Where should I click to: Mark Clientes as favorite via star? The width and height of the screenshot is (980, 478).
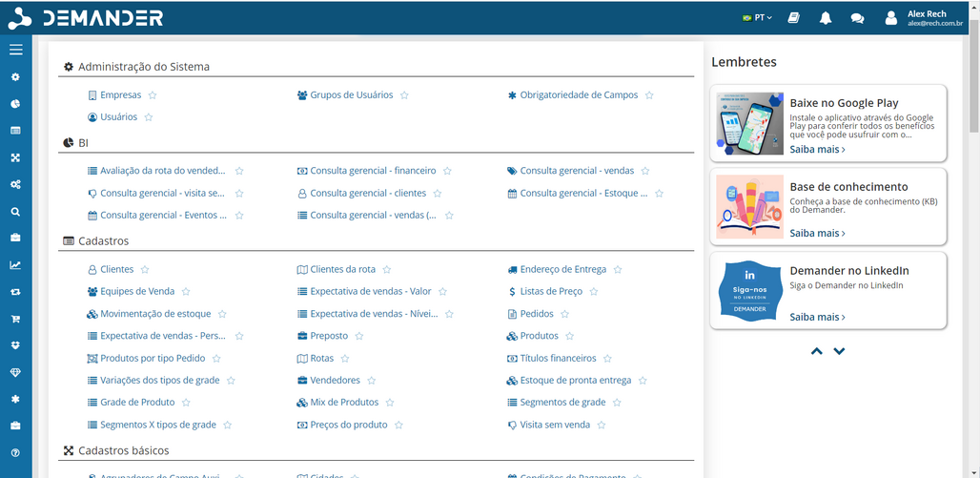coord(145,270)
